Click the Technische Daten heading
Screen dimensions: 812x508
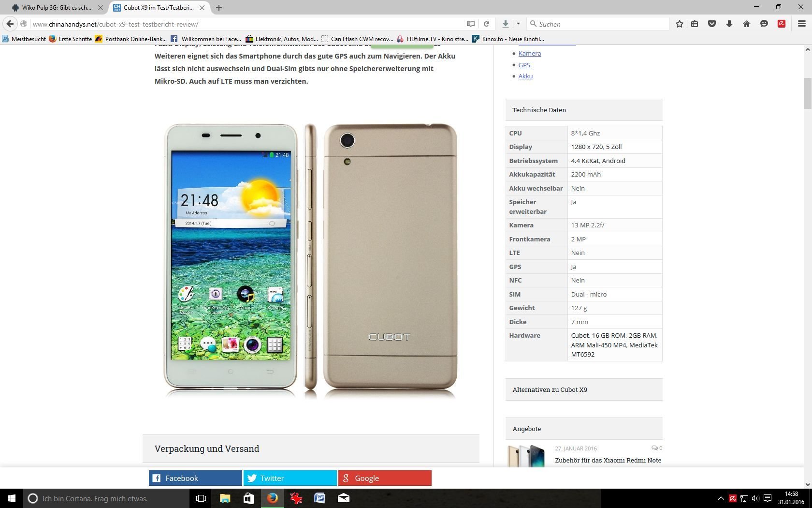(539, 110)
